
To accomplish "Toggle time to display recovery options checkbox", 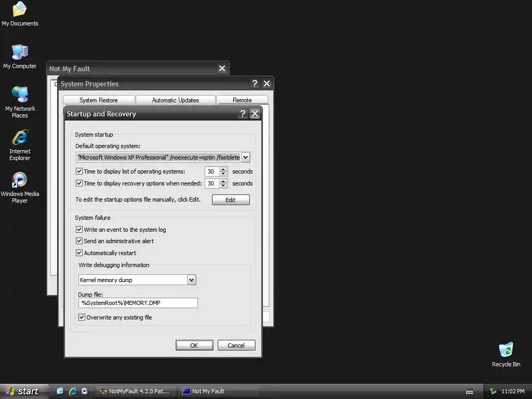I will (79, 183).
